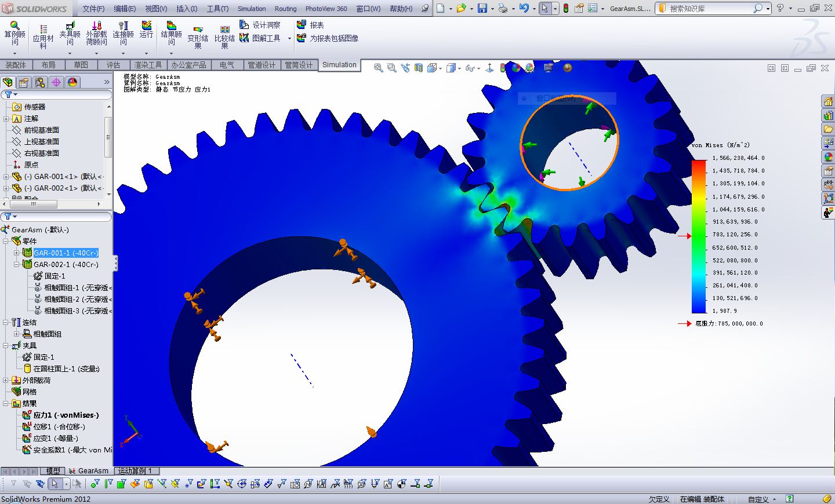Viewport: 835px width, 504px height.
Task: Open the Help question mark icon
Action: coord(780,8)
